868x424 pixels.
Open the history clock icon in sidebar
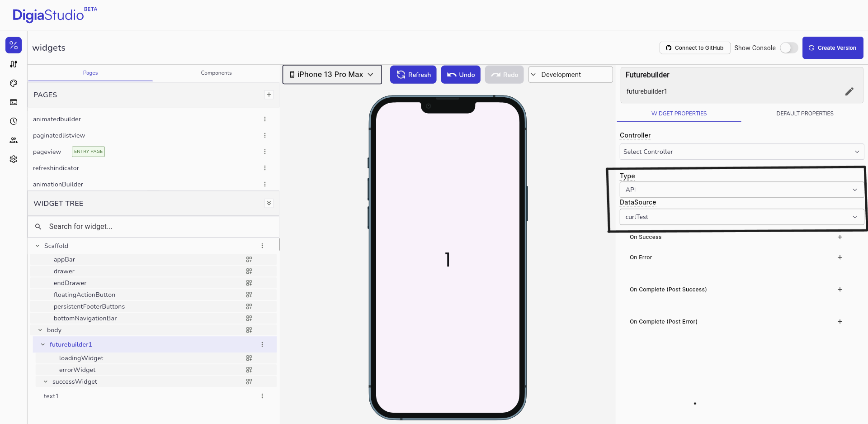pyautogui.click(x=14, y=121)
